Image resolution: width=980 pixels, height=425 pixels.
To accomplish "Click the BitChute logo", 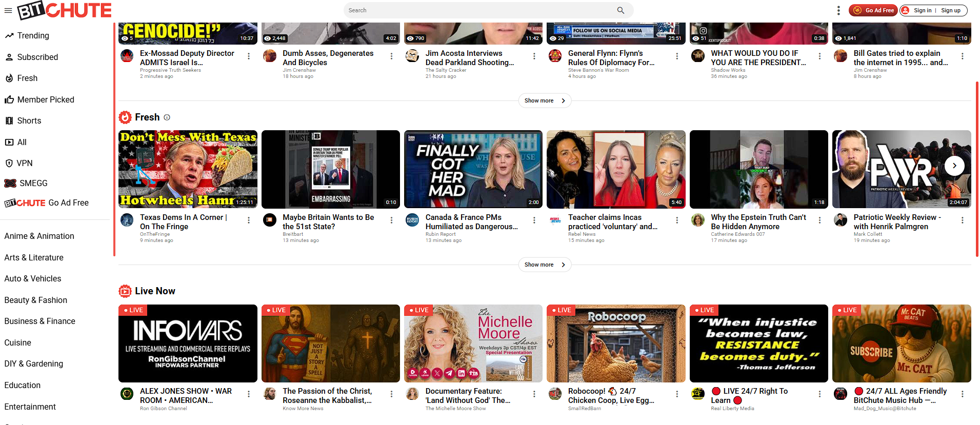I will click(64, 10).
